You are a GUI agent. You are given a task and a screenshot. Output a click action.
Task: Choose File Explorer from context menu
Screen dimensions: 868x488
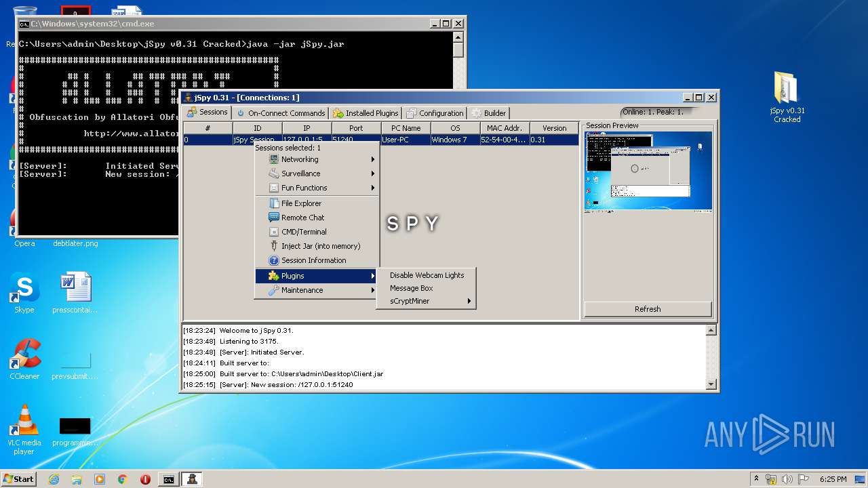(317, 203)
